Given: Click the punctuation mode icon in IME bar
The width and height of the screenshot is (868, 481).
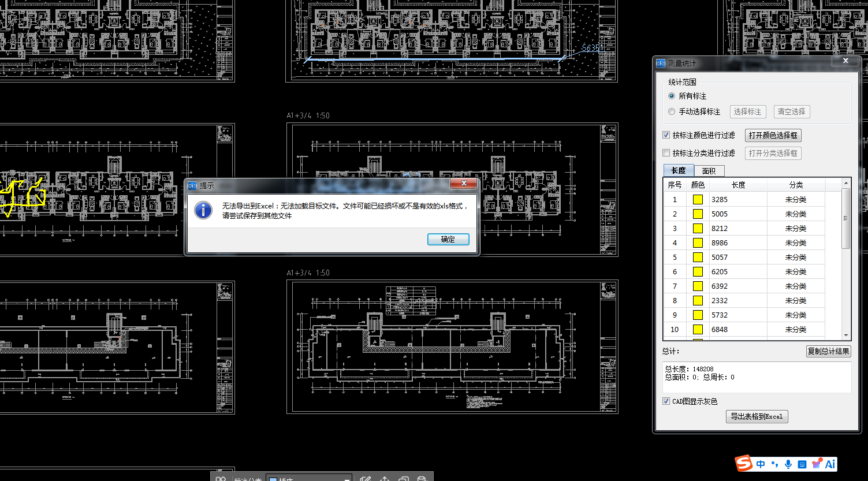Looking at the screenshot, I should [x=774, y=464].
